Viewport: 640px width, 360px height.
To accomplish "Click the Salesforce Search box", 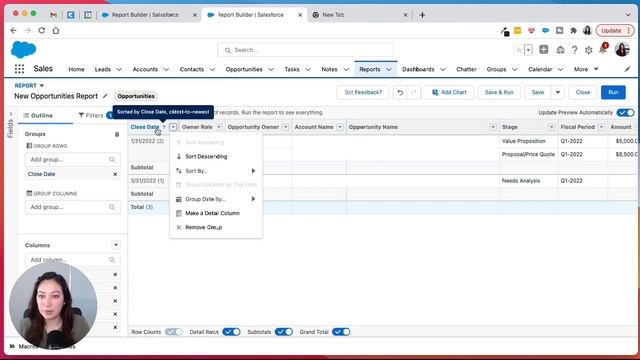I will point(305,50).
